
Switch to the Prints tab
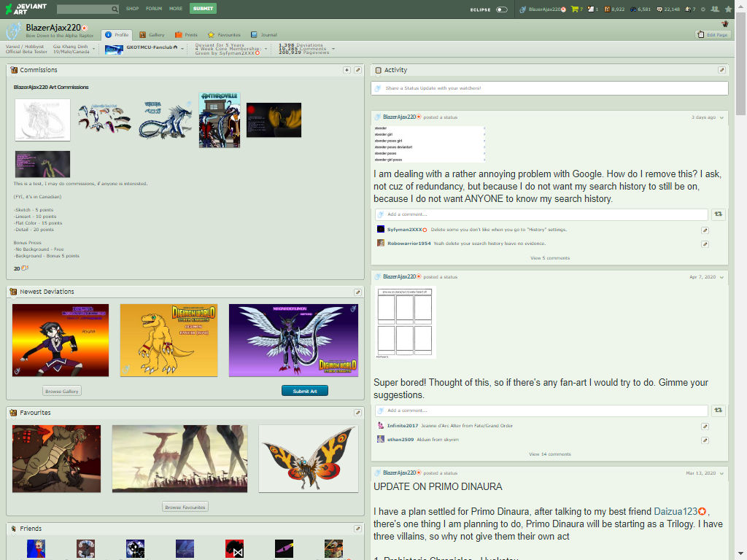(186, 35)
